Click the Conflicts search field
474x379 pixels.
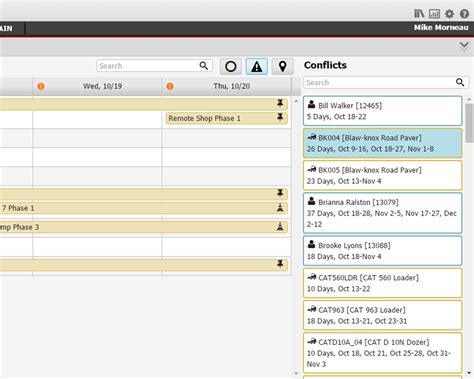386,82
